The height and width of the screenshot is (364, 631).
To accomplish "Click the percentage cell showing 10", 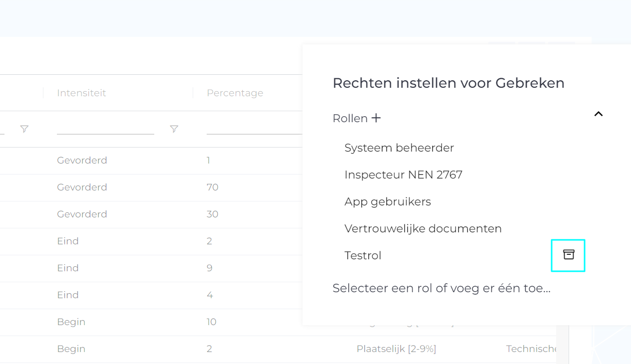I will click(x=212, y=322).
